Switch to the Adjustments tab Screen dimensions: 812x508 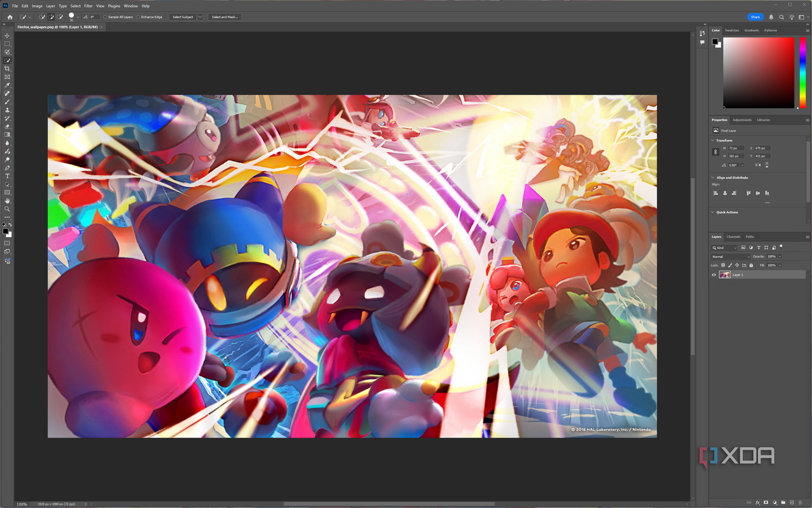742,120
